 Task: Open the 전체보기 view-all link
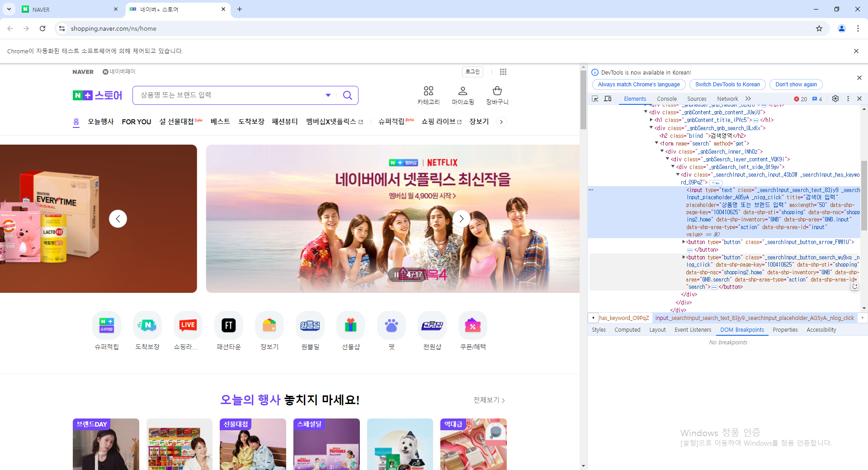point(489,400)
